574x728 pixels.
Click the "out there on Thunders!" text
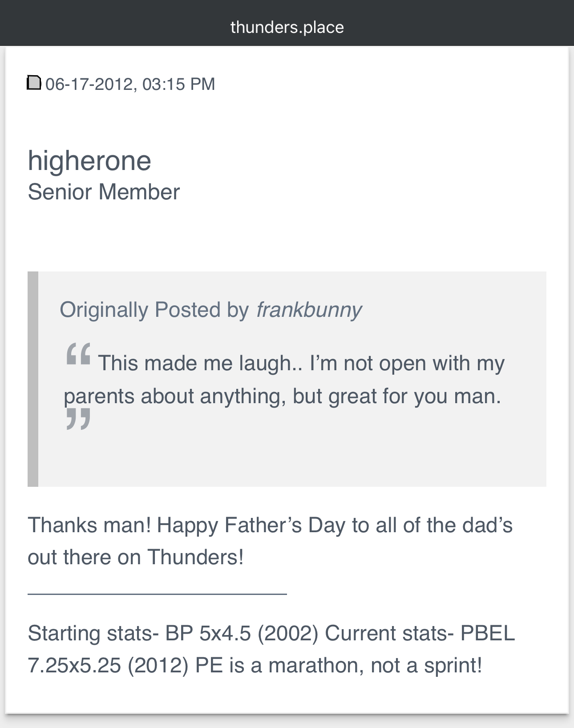pyautogui.click(x=136, y=557)
